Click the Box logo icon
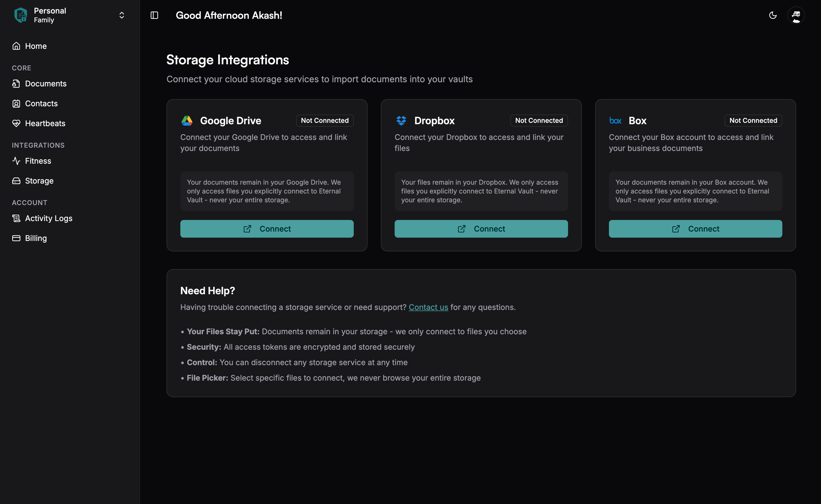Viewport: 821px width, 504px height. click(615, 121)
